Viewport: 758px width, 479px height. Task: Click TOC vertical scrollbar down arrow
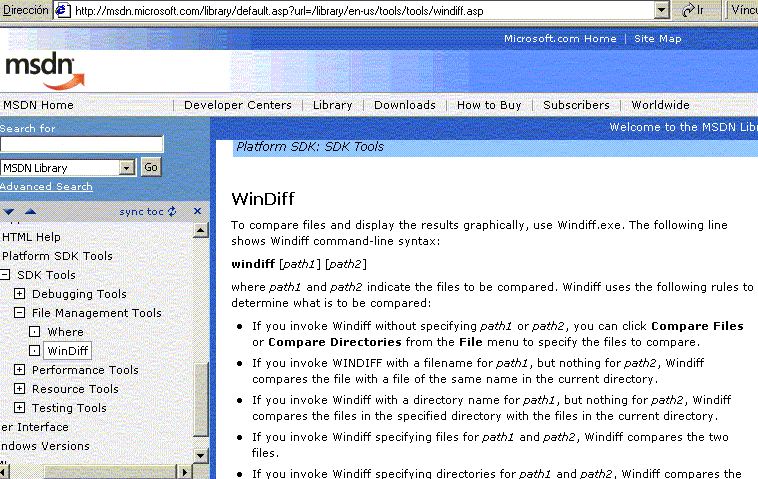tap(201, 455)
